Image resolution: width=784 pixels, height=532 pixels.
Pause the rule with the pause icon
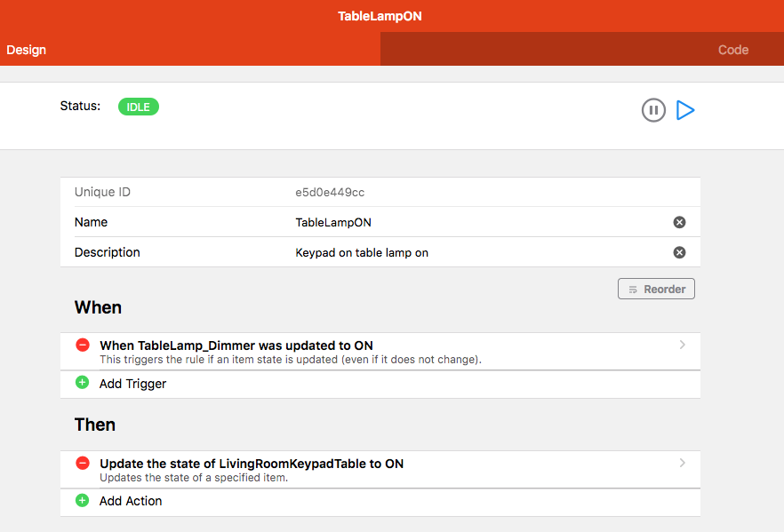tap(653, 110)
